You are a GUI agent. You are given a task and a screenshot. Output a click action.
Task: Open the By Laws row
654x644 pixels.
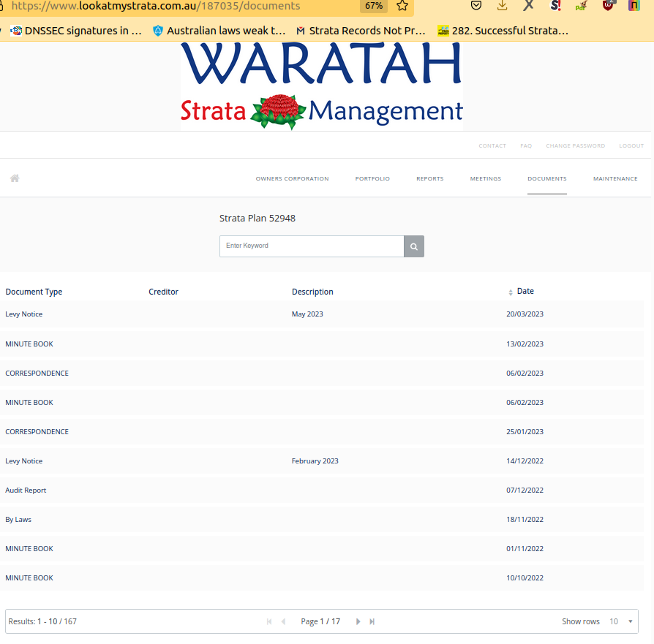[x=322, y=520]
